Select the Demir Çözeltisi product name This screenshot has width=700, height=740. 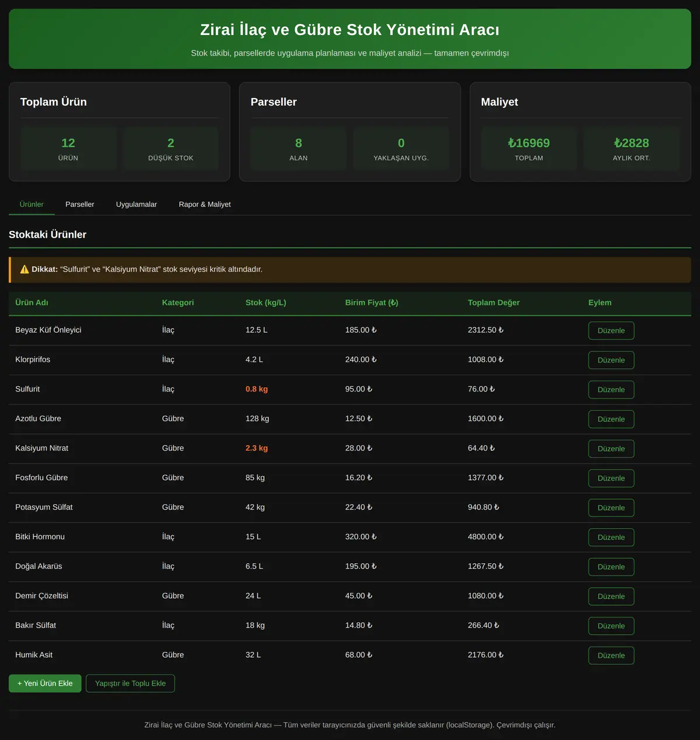click(41, 596)
